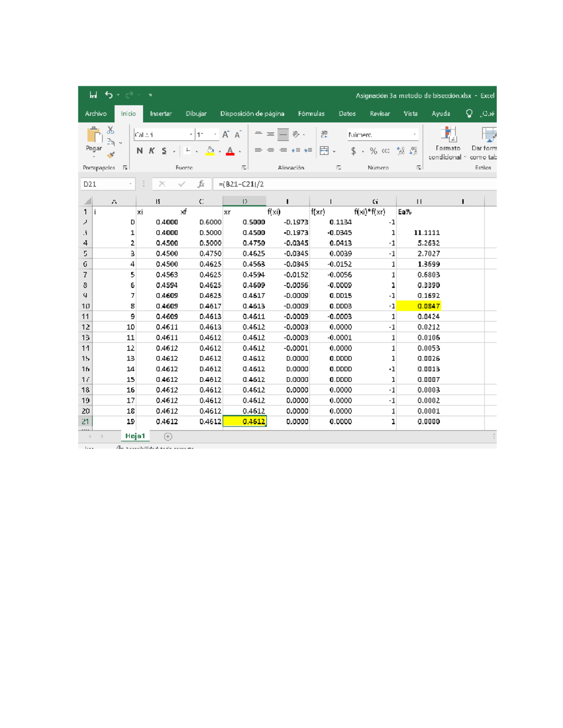
Task: Click the Insert Function fx icon
Action: pos(201,184)
